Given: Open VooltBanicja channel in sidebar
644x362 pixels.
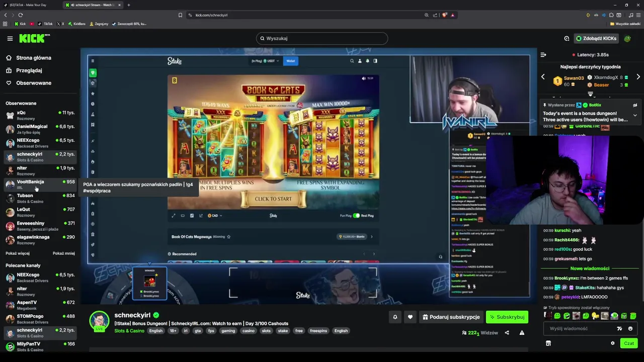Looking at the screenshot, I should (x=39, y=185).
